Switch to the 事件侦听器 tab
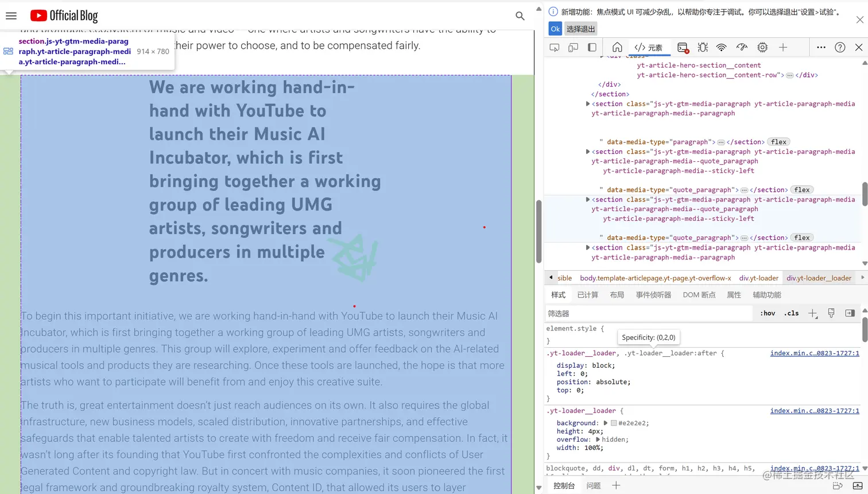 tap(653, 295)
